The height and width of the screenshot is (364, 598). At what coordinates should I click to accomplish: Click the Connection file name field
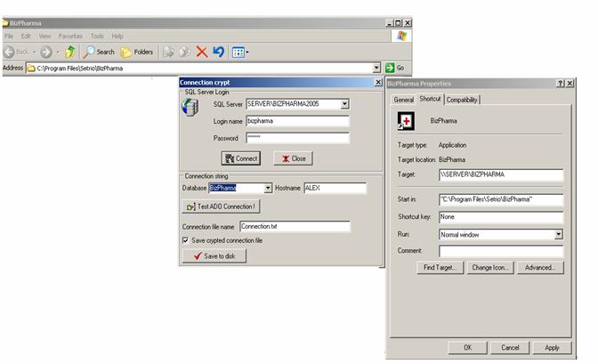click(x=295, y=226)
